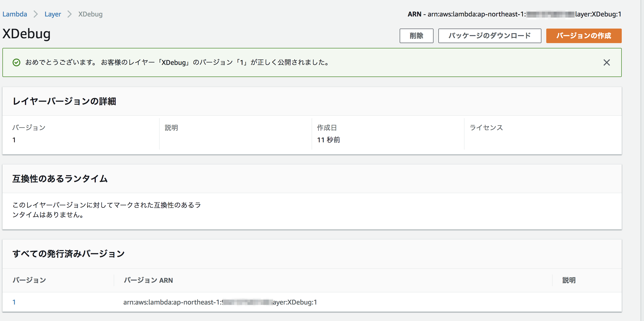Click パッケージのダウンロード to download the package
The height and width of the screenshot is (321, 644).
[x=489, y=36]
